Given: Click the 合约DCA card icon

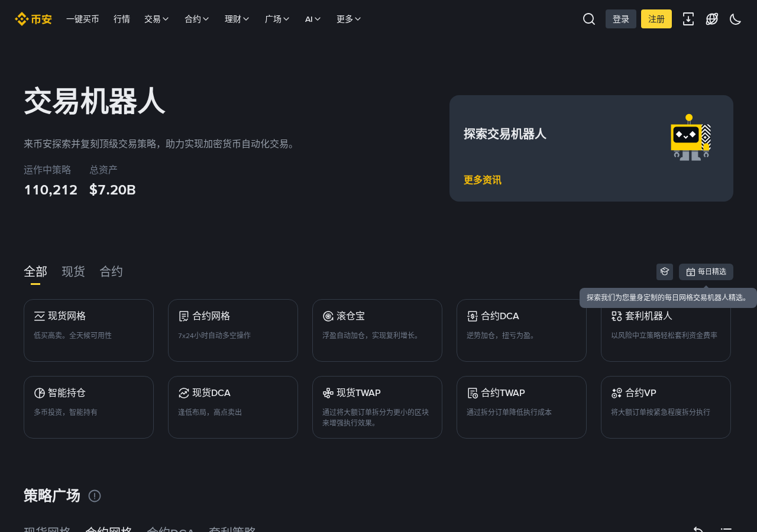Looking at the screenshot, I should tap(473, 316).
